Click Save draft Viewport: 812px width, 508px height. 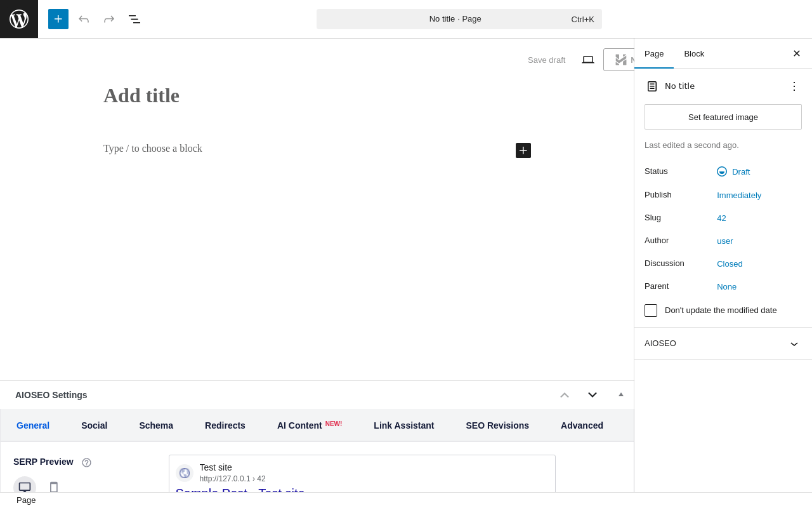click(x=547, y=60)
